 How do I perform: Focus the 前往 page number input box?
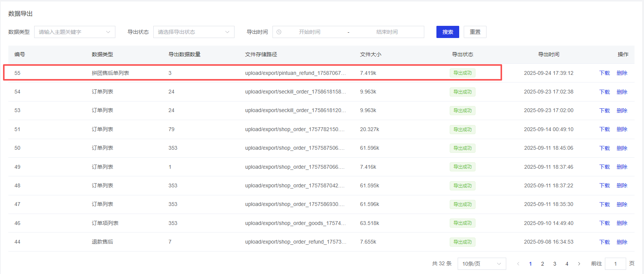click(615, 264)
